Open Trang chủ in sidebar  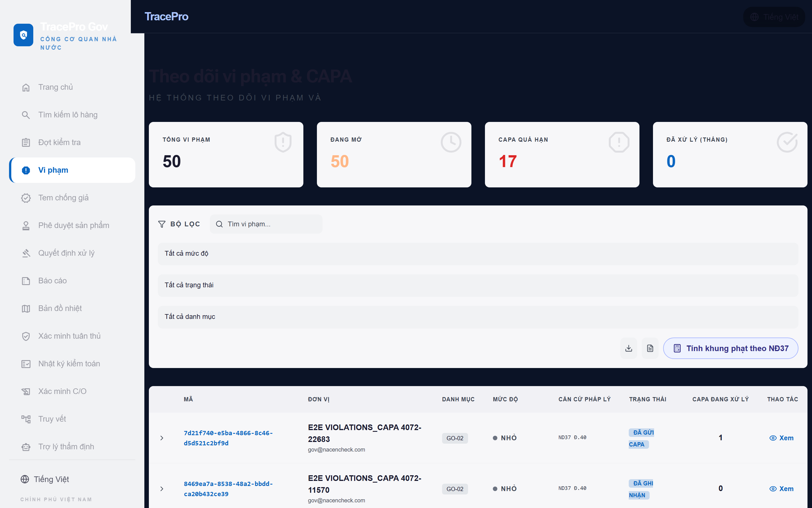coord(72,87)
